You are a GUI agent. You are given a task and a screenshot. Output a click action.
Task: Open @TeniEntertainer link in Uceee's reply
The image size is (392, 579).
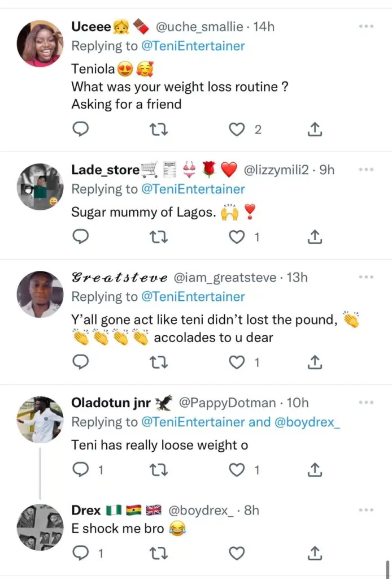point(193,46)
